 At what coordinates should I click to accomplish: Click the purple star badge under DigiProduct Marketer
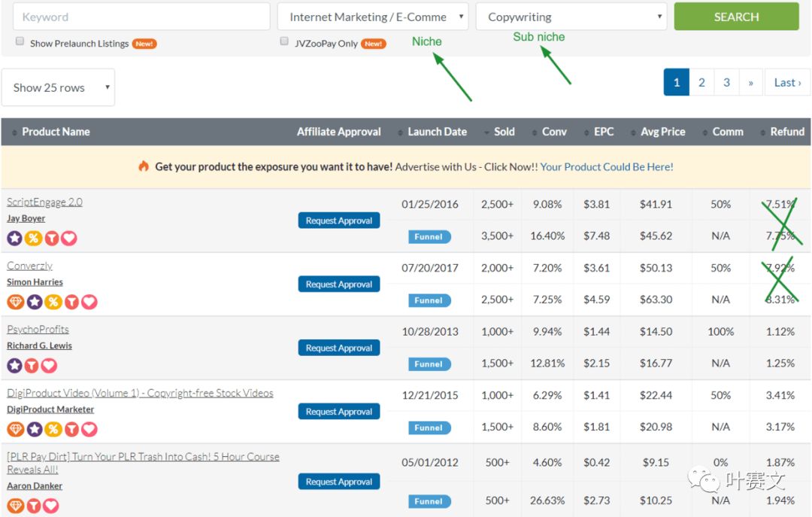click(x=34, y=430)
